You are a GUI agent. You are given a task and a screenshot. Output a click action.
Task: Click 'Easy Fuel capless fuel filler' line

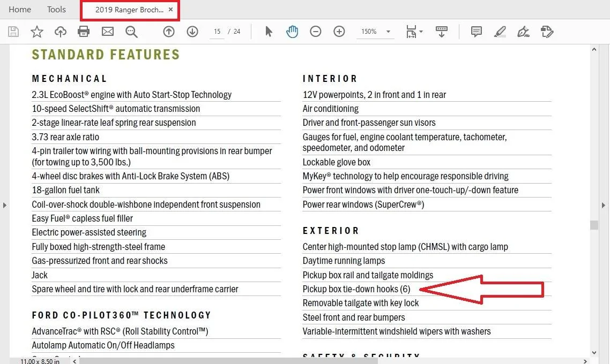[x=83, y=218]
